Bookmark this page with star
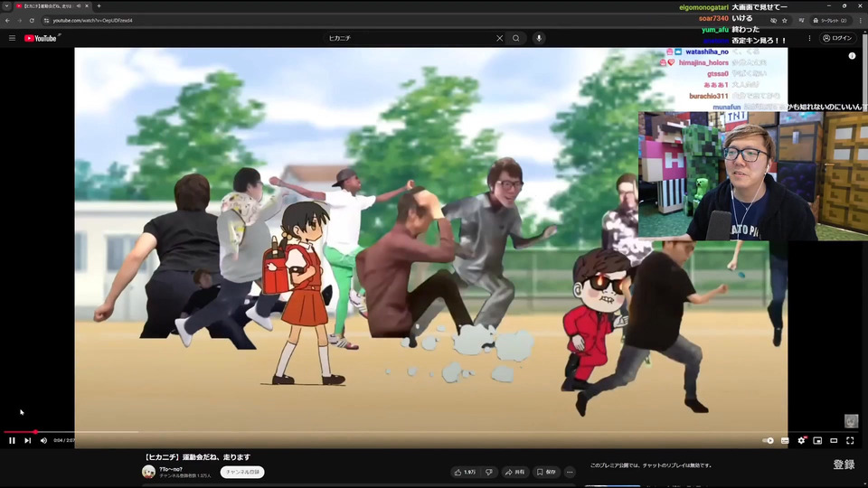868x488 pixels. 785,21
